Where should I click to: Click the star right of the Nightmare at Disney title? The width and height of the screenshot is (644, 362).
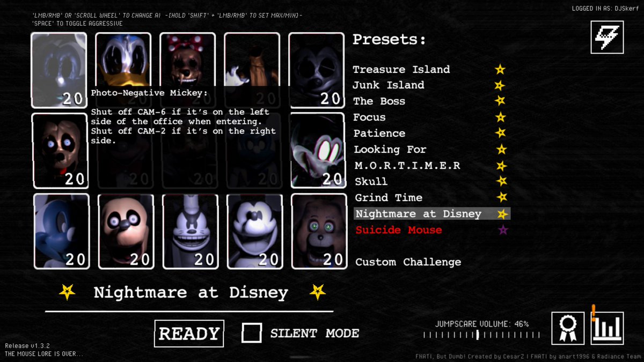318,292
